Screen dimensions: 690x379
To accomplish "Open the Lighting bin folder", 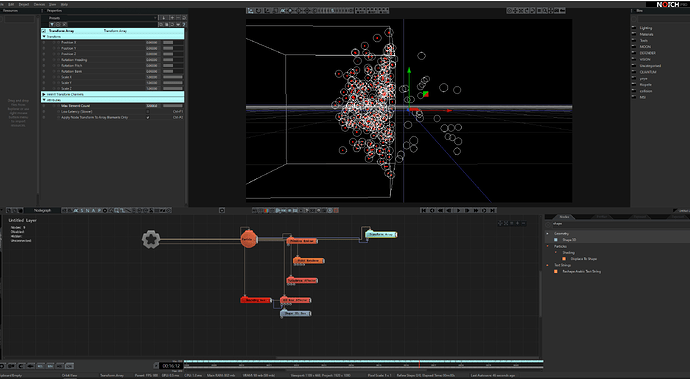I will click(x=646, y=28).
